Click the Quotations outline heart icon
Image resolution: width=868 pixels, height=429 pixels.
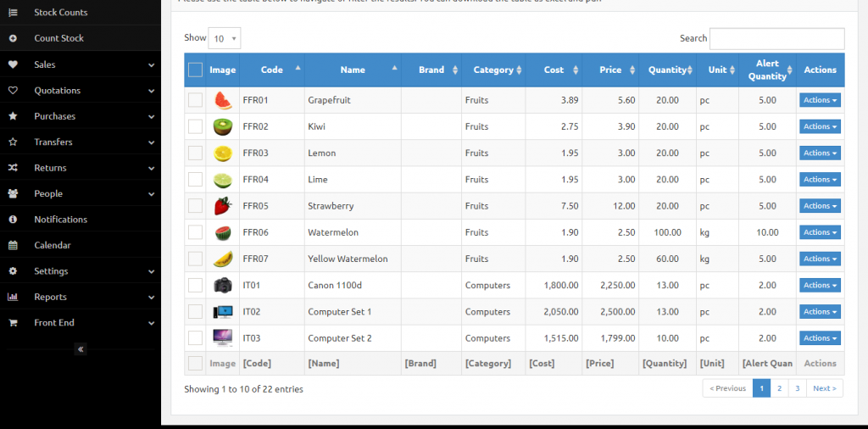click(x=13, y=90)
